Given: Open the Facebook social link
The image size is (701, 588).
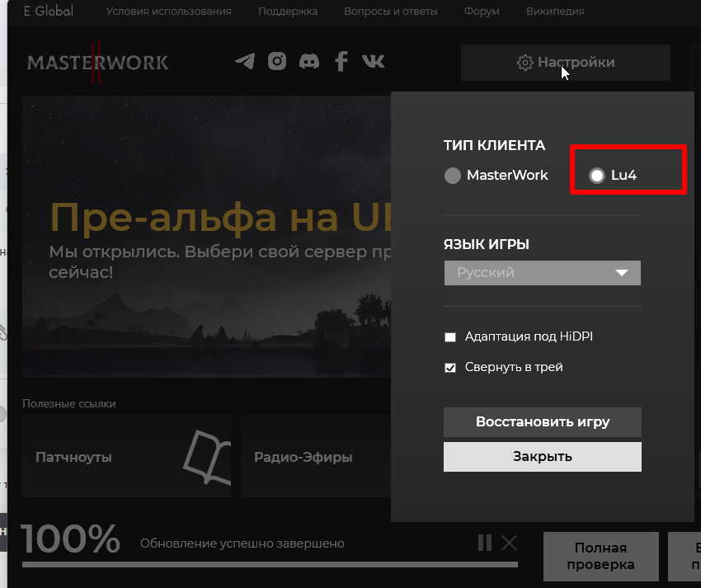Looking at the screenshot, I should (x=341, y=61).
